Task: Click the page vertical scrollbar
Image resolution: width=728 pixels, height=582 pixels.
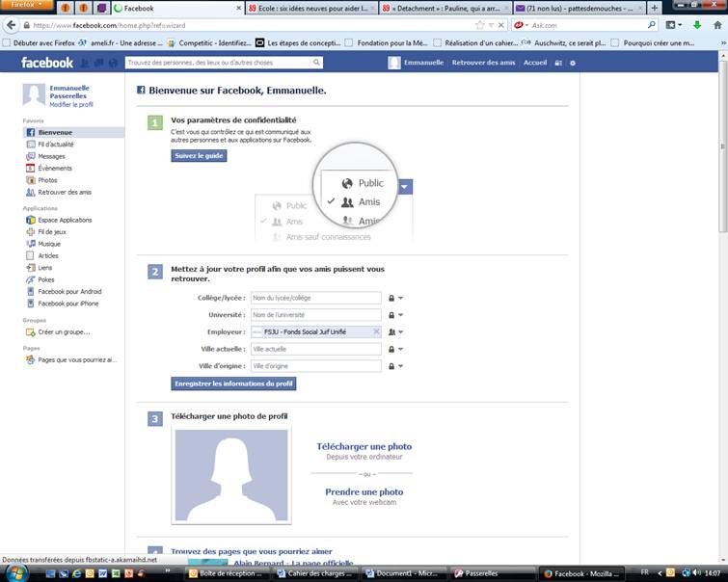Action: pos(723,146)
